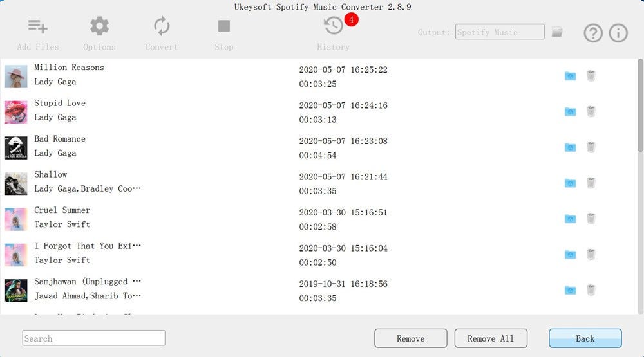The height and width of the screenshot is (357, 644).
Task: Click the Million Reasons album thumbnail
Action: tap(15, 77)
